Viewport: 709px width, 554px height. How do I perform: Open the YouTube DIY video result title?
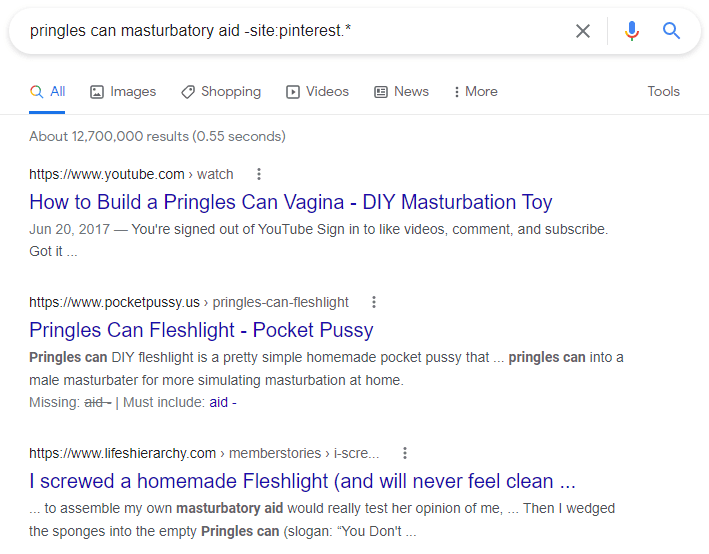tap(290, 202)
